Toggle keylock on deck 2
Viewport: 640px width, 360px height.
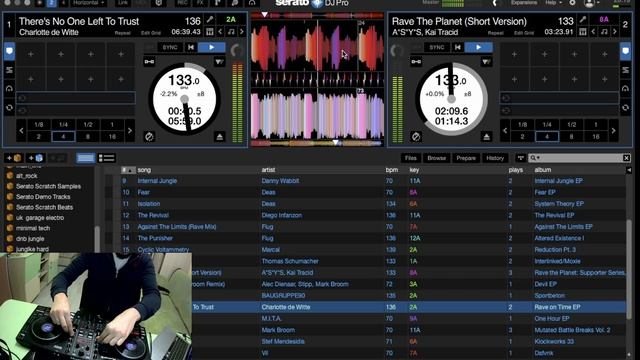pyautogui.click(x=416, y=62)
